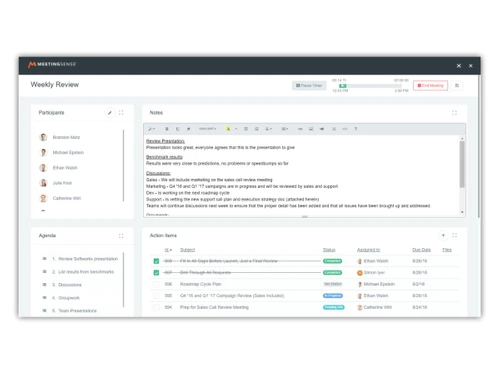Sort action items by Subject column
This screenshot has width=500, height=375.
coord(187,250)
